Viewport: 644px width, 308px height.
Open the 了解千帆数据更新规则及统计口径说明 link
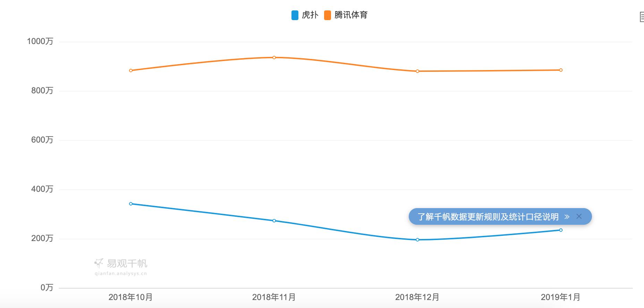pyautogui.click(x=488, y=217)
